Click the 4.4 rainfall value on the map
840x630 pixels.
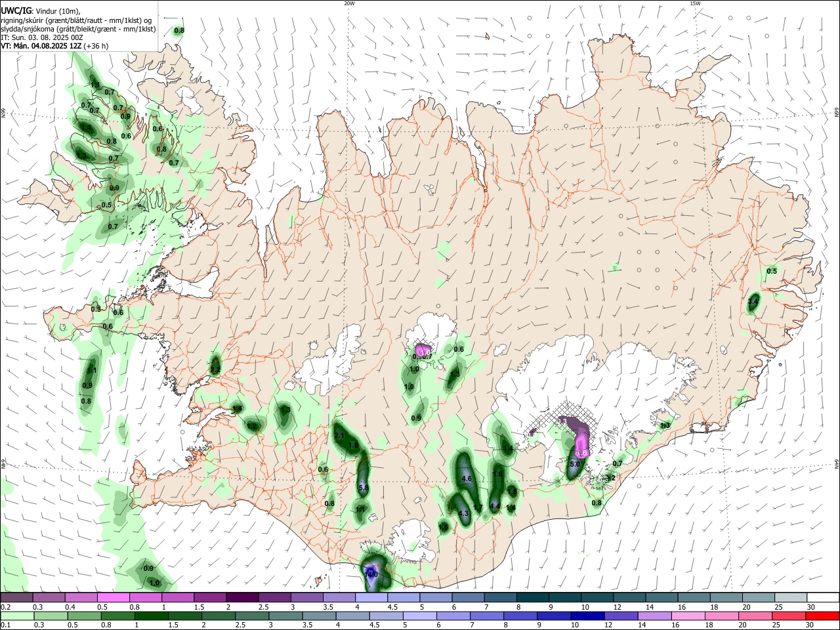pos(495,507)
